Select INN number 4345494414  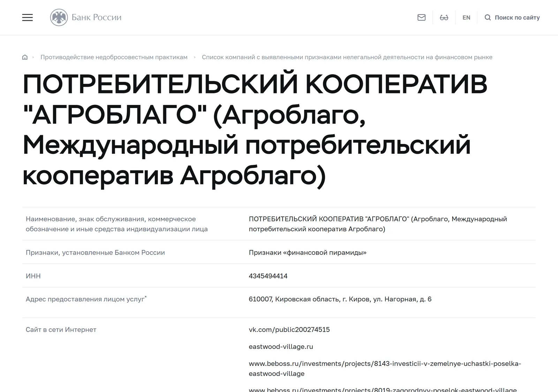click(268, 276)
